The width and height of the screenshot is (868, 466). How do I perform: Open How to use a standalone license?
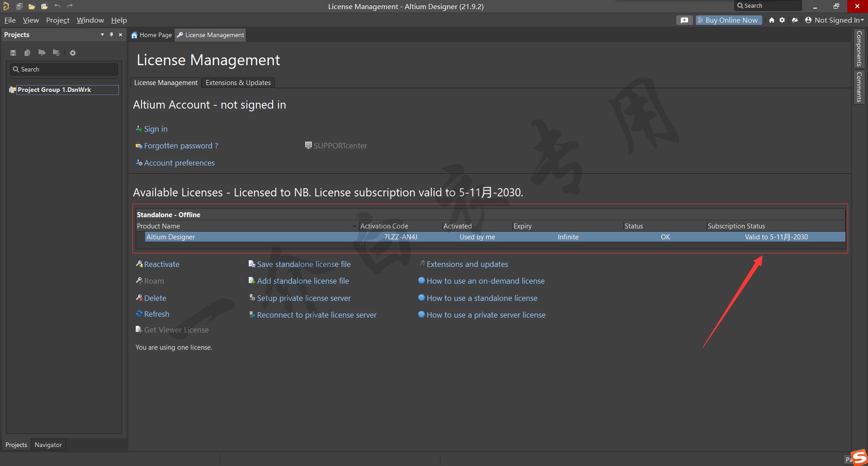point(482,298)
